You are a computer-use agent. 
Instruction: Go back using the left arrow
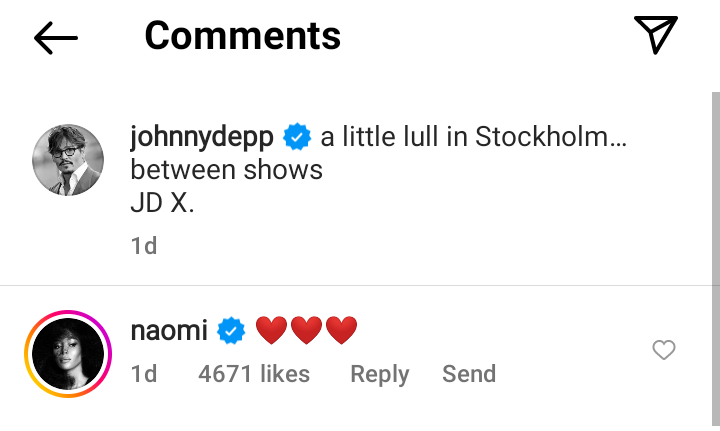point(56,38)
